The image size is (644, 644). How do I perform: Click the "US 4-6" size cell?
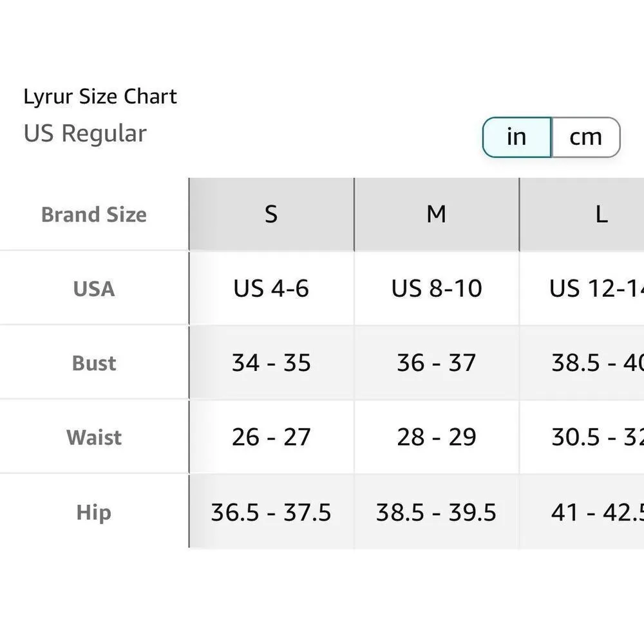[271, 289]
